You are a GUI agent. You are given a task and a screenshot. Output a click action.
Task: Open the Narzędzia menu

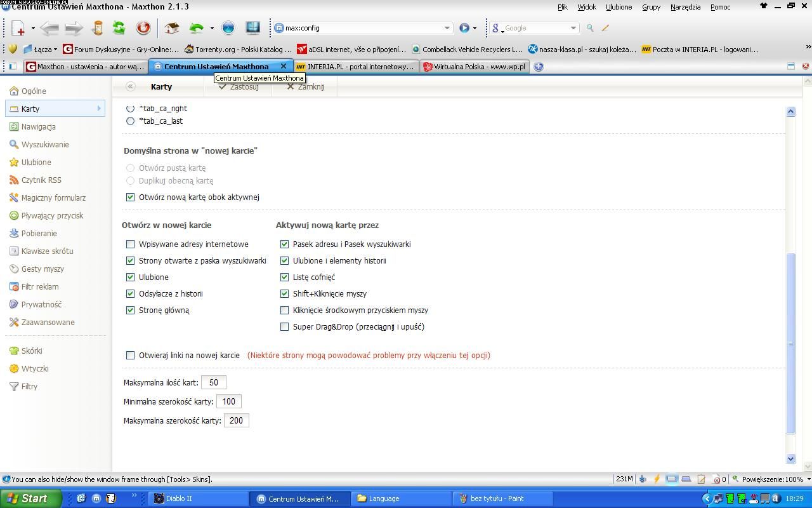[685, 7]
